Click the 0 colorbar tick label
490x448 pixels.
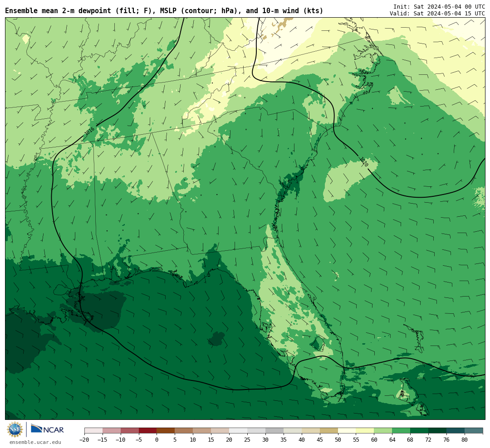coord(157,439)
